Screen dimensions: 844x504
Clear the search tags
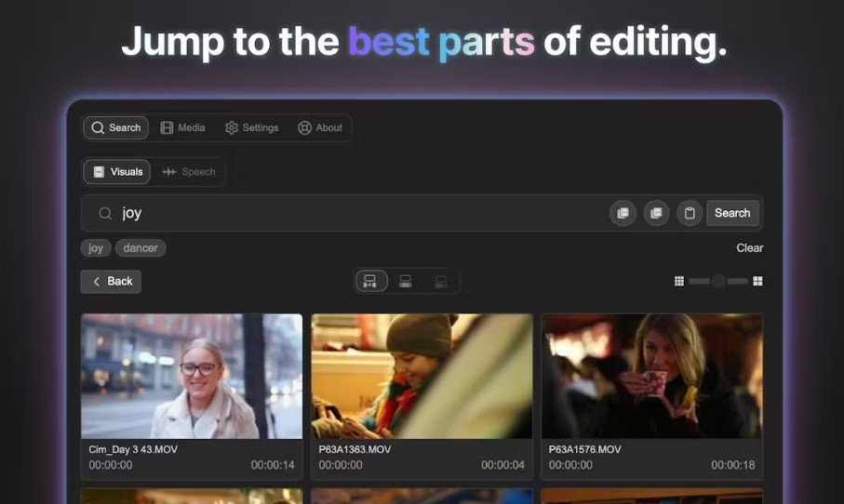750,248
